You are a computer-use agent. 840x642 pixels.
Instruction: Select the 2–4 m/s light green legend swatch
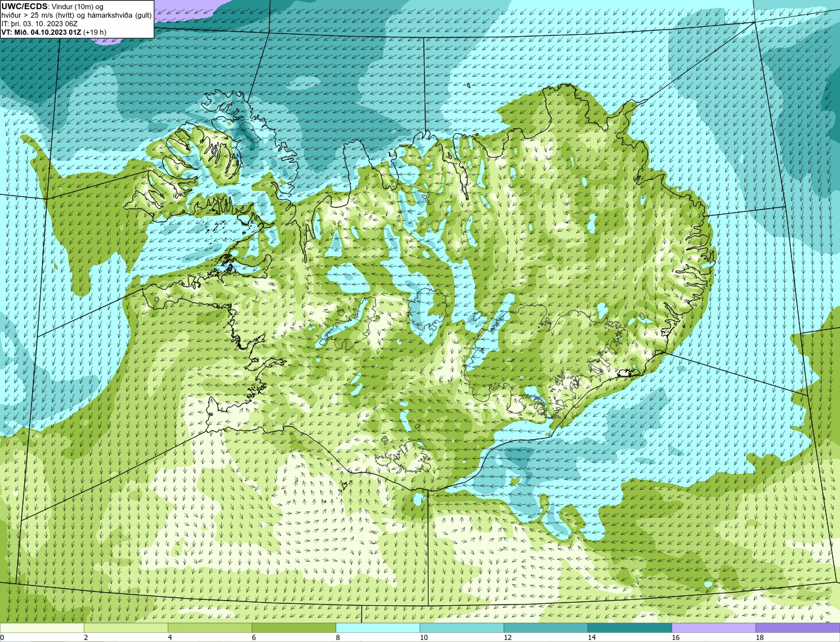(x=126, y=628)
